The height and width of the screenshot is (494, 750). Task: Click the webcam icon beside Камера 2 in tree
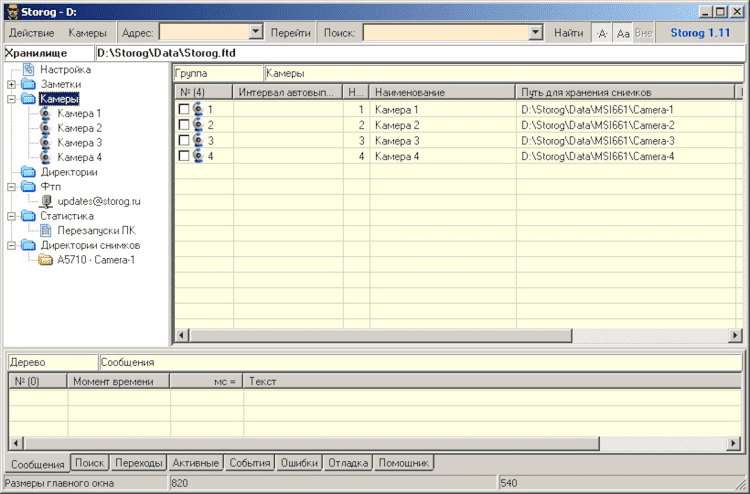(x=45, y=128)
